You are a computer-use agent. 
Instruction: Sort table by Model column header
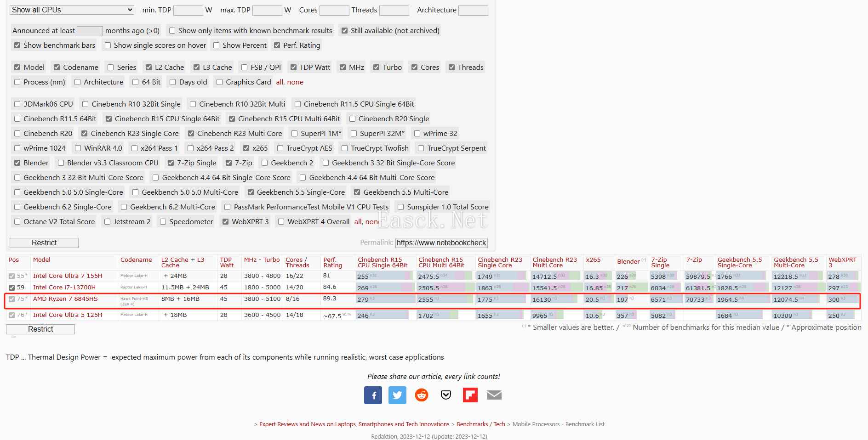click(x=42, y=260)
